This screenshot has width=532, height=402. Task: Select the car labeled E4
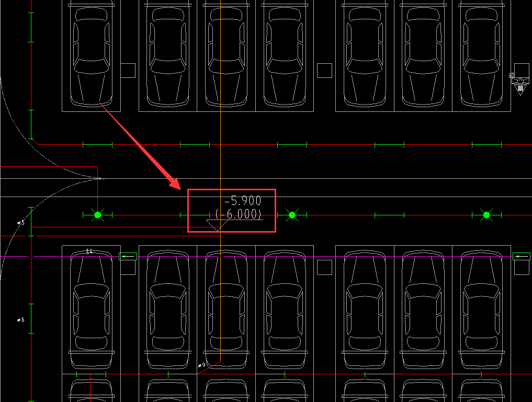coord(91,309)
